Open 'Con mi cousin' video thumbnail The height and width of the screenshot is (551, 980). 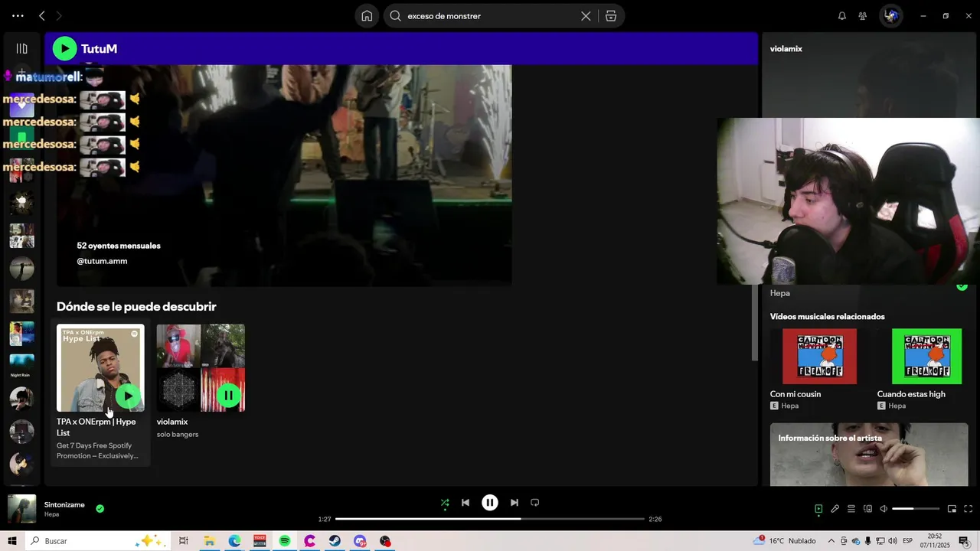pos(819,357)
